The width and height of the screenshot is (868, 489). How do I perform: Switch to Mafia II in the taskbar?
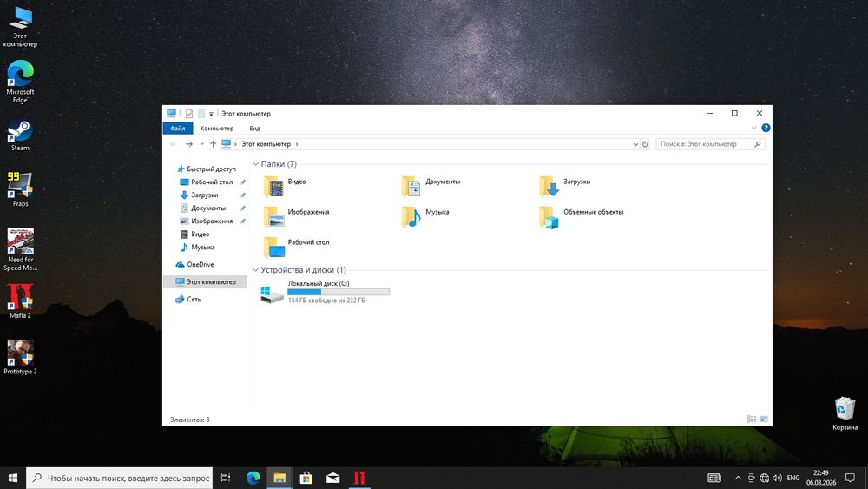pos(359,478)
